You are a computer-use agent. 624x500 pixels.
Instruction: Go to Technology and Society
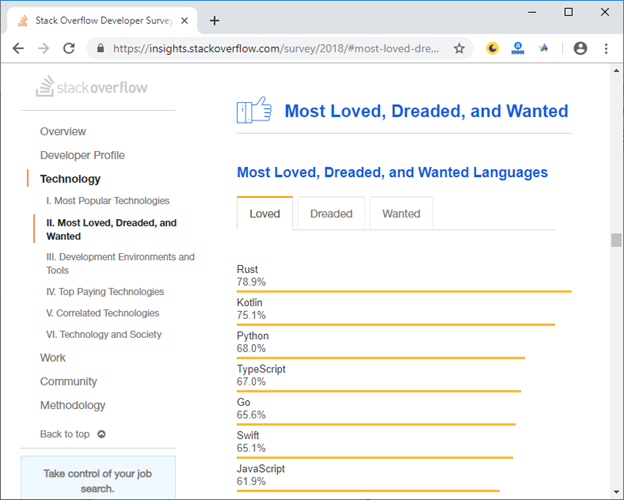point(104,334)
